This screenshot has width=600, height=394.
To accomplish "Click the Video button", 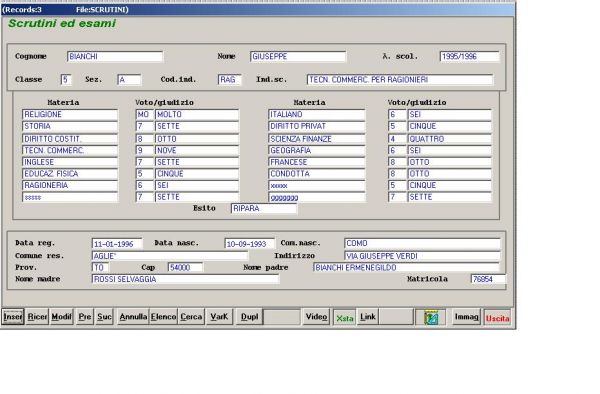I will 316,317.
